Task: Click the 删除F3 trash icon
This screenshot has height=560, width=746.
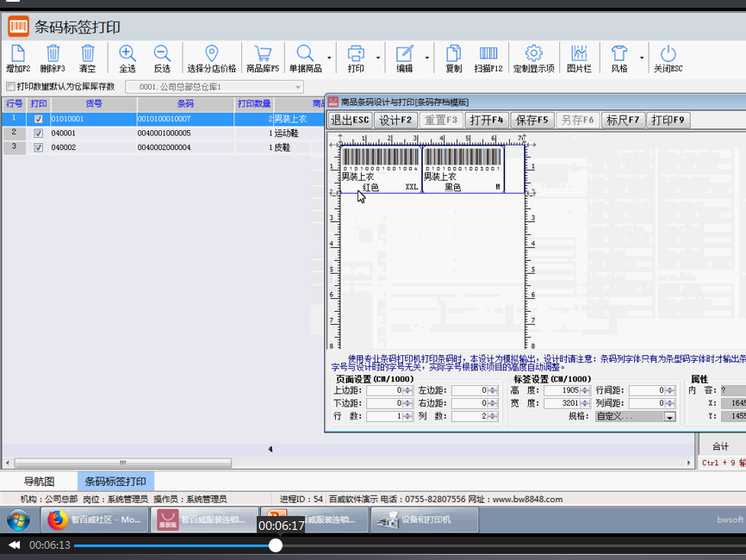Action: pyautogui.click(x=53, y=54)
